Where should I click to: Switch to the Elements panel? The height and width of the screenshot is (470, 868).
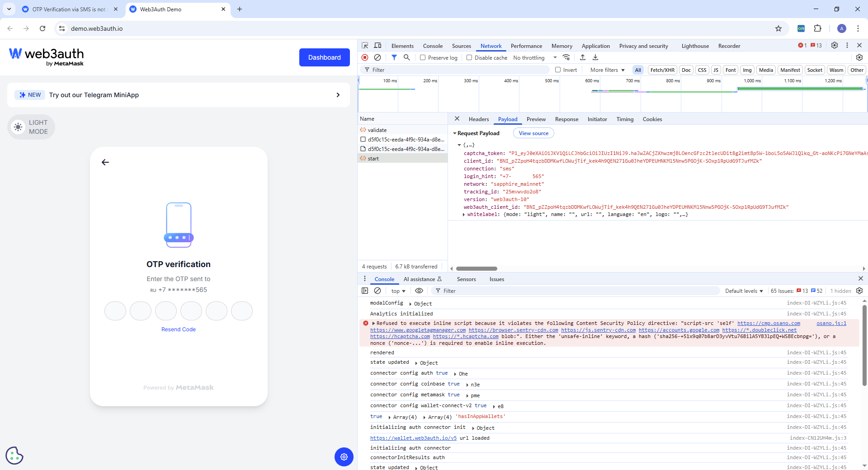click(402, 46)
